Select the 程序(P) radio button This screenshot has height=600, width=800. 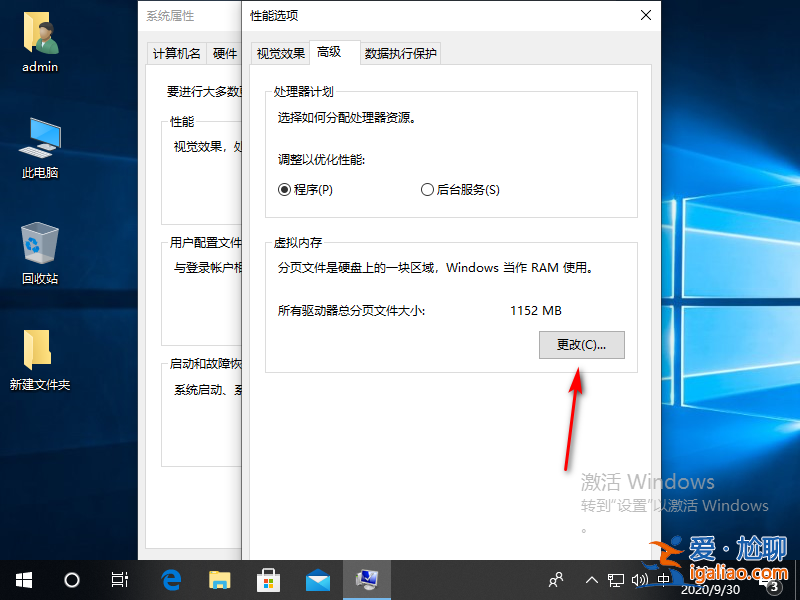[284, 189]
